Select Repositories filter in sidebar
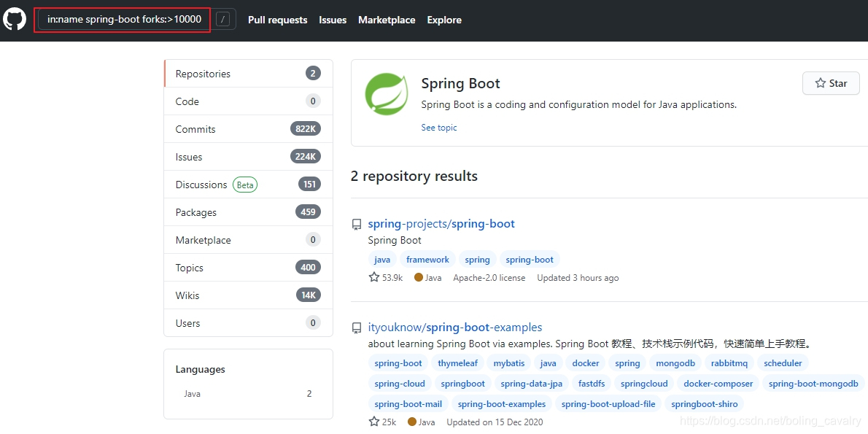868x434 pixels. 249,74
